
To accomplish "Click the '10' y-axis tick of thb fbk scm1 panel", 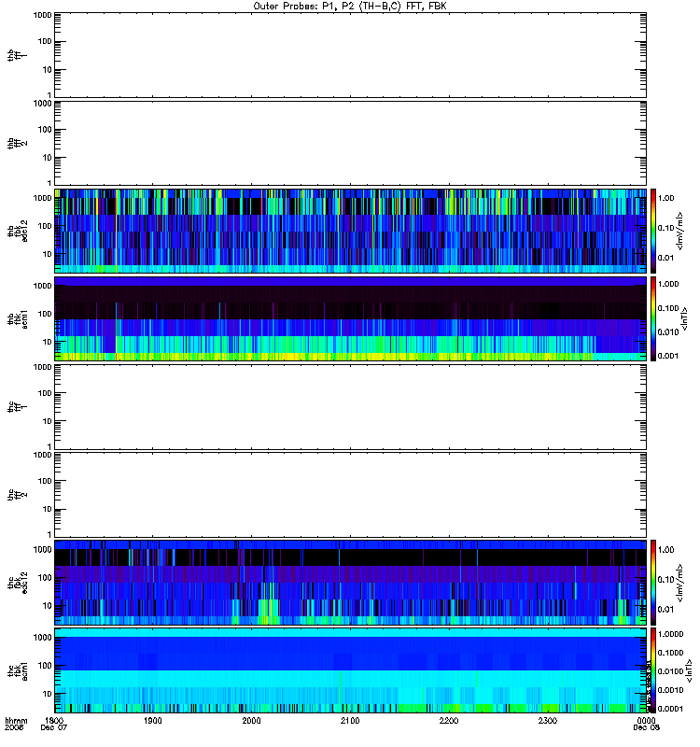I will 47,342.
